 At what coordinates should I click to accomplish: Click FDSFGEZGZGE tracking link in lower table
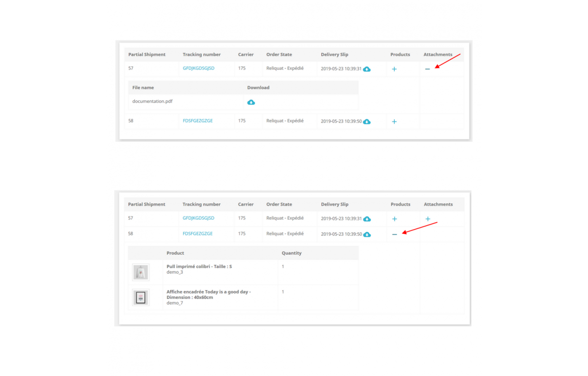[x=197, y=233]
